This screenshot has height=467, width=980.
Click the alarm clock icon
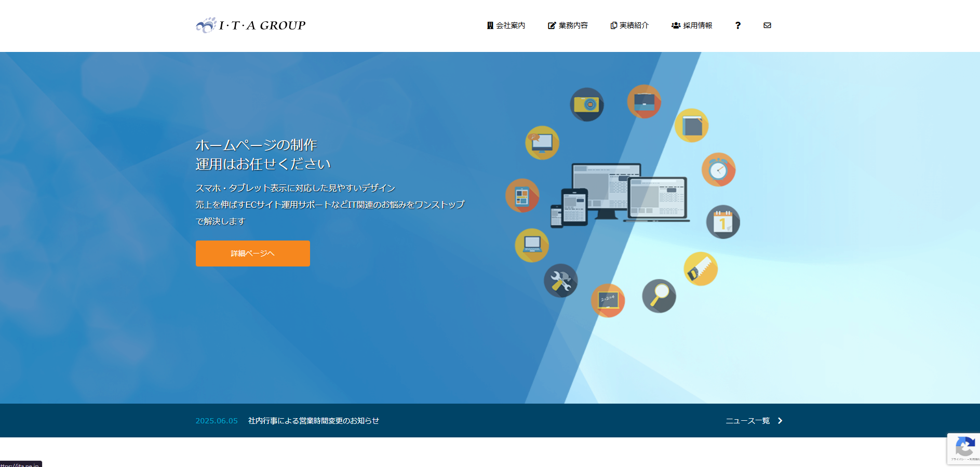pyautogui.click(x=718, y=169)
